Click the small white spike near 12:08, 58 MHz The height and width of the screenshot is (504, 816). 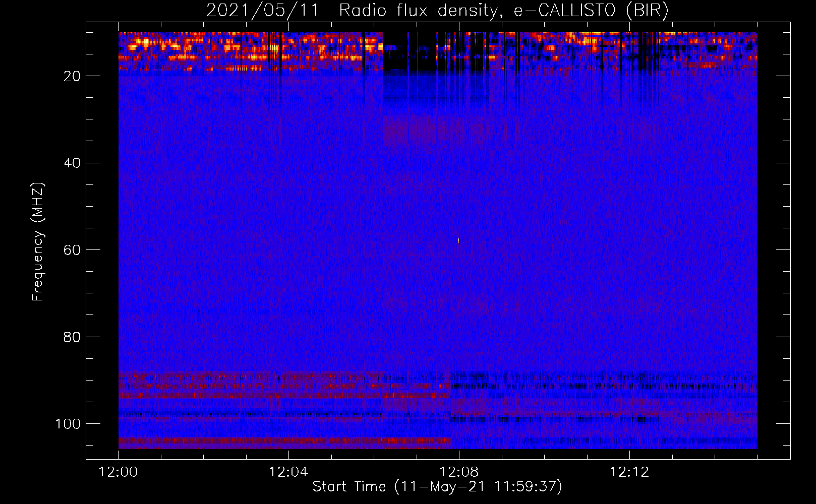tap(458, 241)
